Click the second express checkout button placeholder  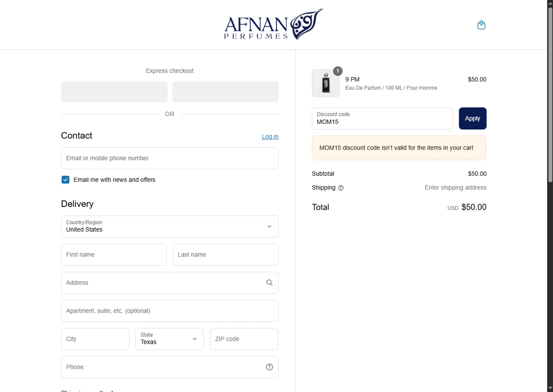(225, 92)
